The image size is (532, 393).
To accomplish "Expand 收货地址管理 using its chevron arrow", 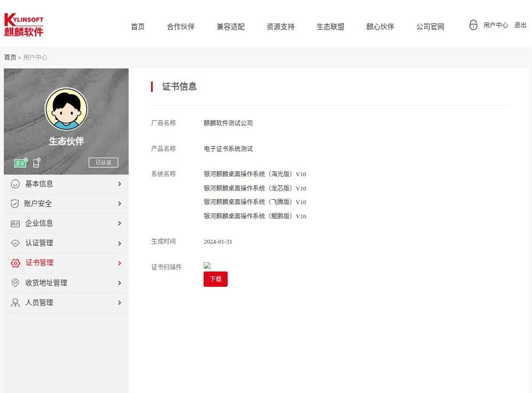I will coord(119,283).
